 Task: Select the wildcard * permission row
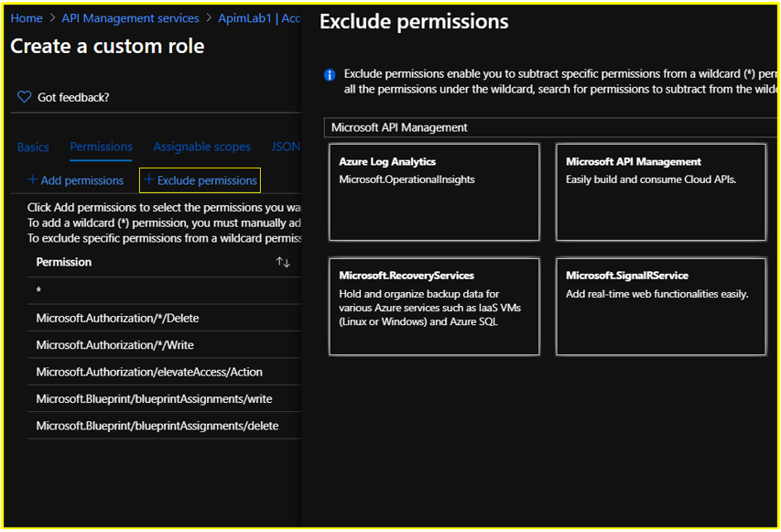pos(165,290)
